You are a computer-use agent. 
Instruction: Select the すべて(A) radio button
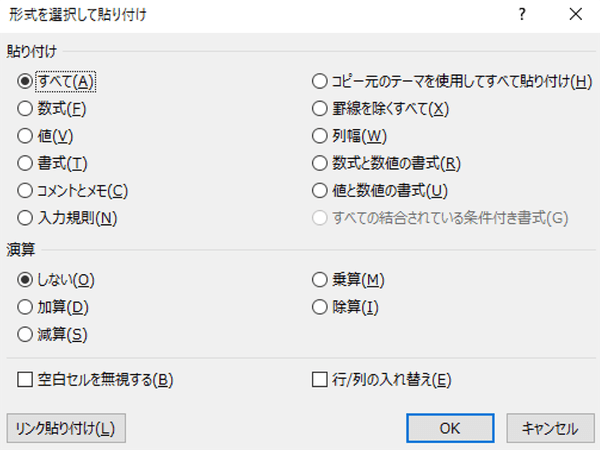[26, 81]
